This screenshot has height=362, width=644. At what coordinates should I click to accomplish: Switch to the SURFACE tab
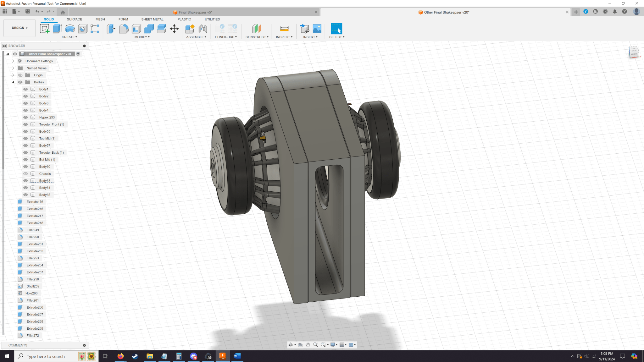[x=74, y=19]
